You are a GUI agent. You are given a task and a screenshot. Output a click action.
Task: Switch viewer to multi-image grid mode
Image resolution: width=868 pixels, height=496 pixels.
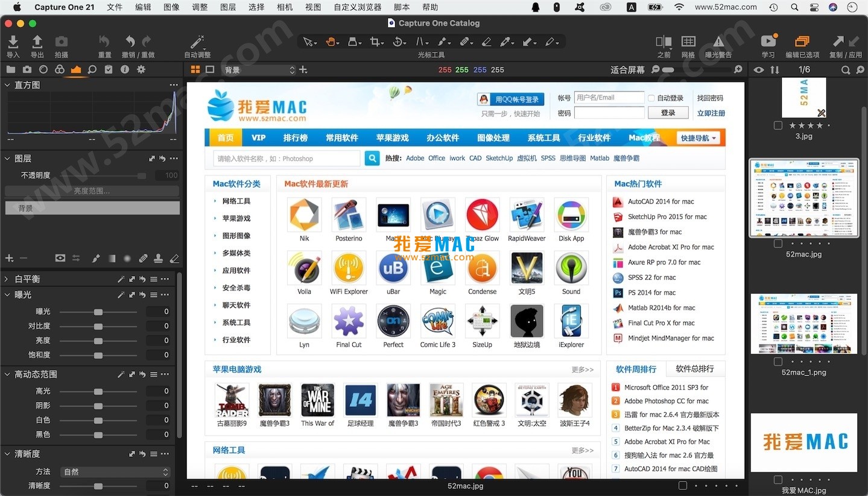click(195, 70)
